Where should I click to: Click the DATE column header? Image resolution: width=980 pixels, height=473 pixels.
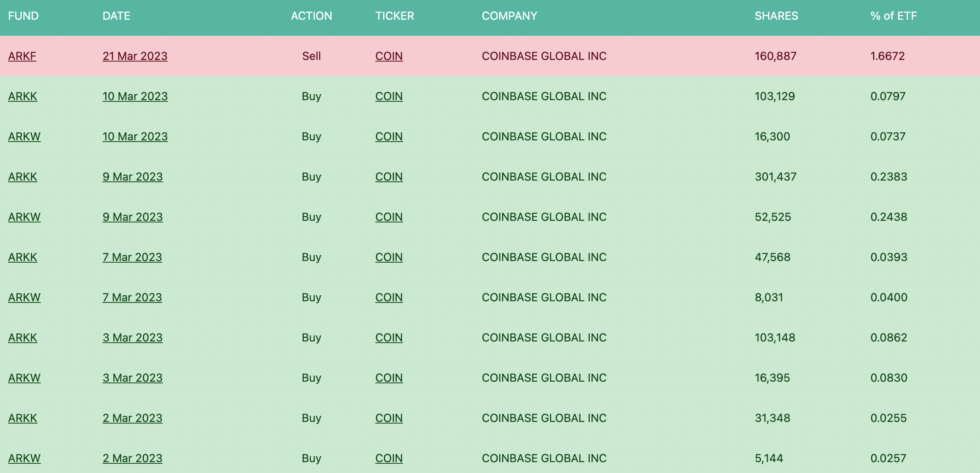coord(116,16)
